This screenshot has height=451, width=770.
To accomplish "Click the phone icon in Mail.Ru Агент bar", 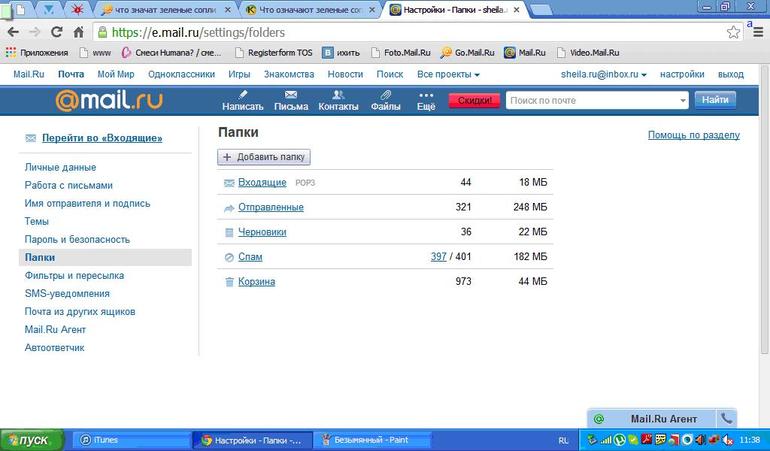I will [x=727, y=419].
